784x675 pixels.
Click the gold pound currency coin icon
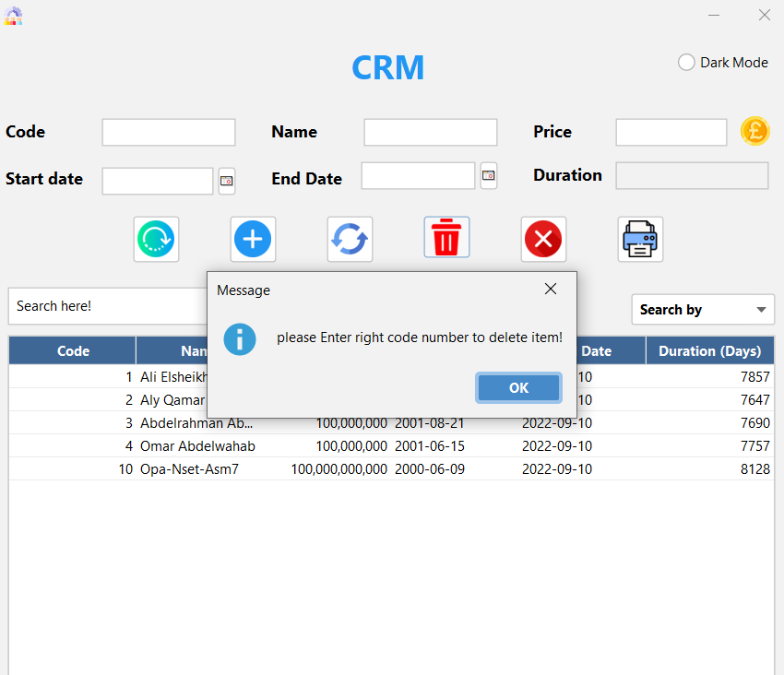[755, 131]
